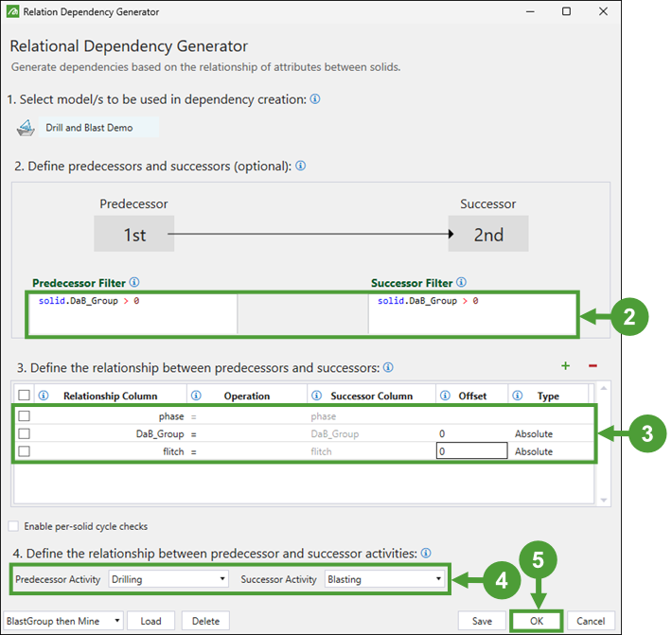The width and height of the screenshot is (672, 635).
Task: Click the Save button
Action: coord(481,621)
